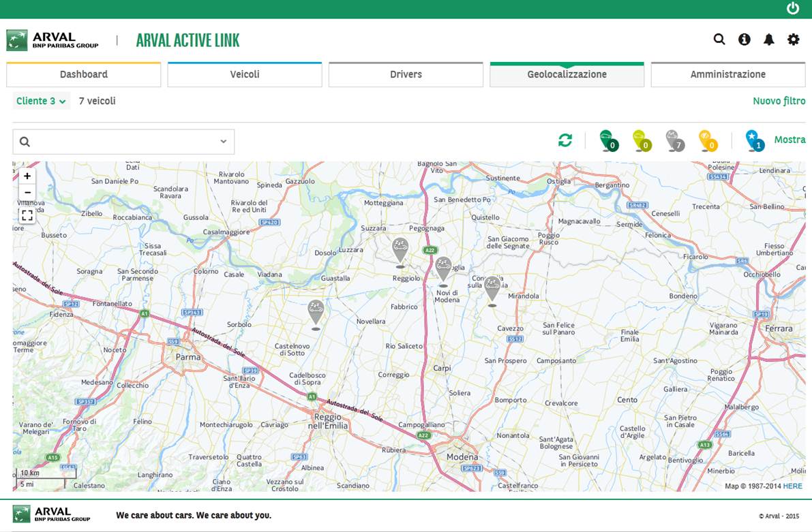This screenshot has width=812, height=532.
Task: Open the HERE map attribution link
Action: click(792, 486)
